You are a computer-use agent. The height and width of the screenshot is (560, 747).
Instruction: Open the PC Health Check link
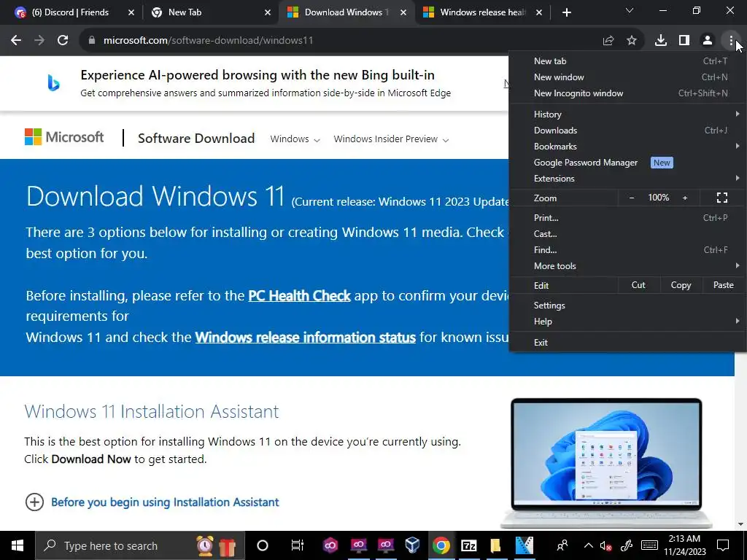[x=299, y=296]
